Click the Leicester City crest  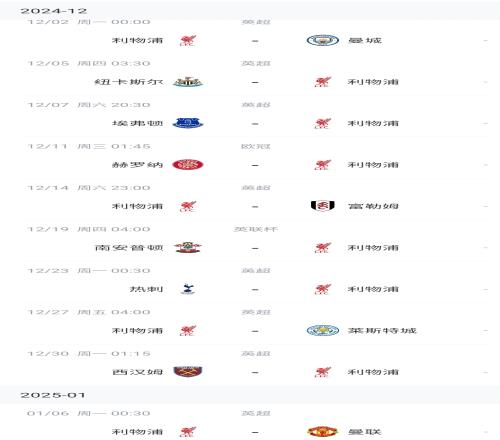point(323,330)
